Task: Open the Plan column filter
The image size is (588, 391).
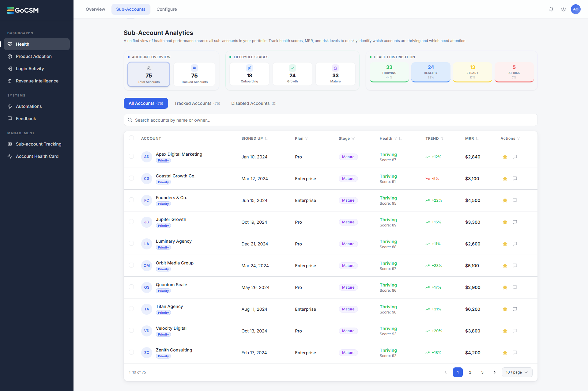Action: tap(307, 139)
